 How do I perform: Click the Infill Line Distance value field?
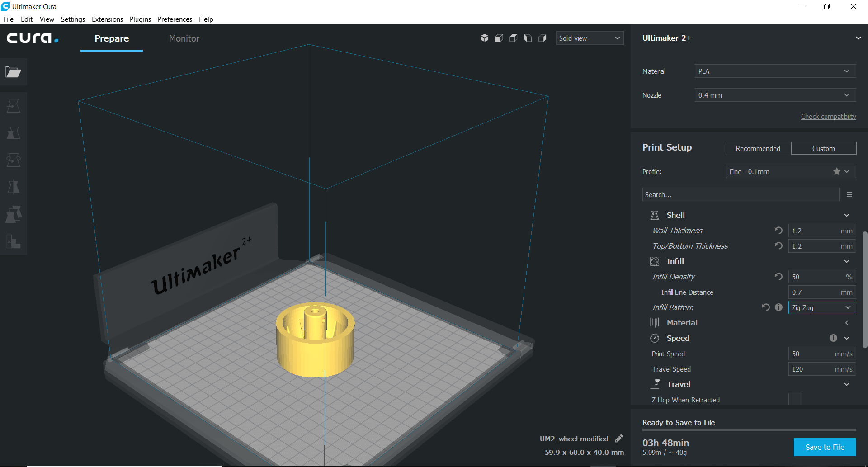[822, 292]
